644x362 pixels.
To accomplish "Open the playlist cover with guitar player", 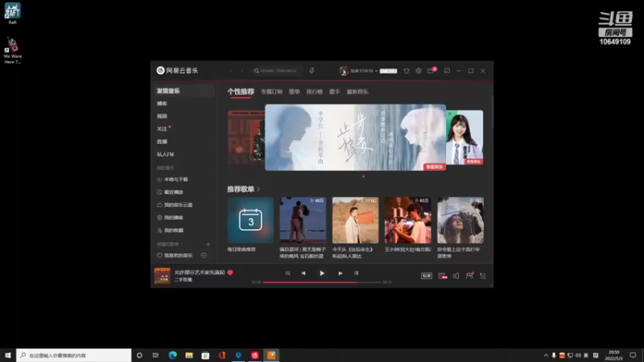I will click(408, 220).
